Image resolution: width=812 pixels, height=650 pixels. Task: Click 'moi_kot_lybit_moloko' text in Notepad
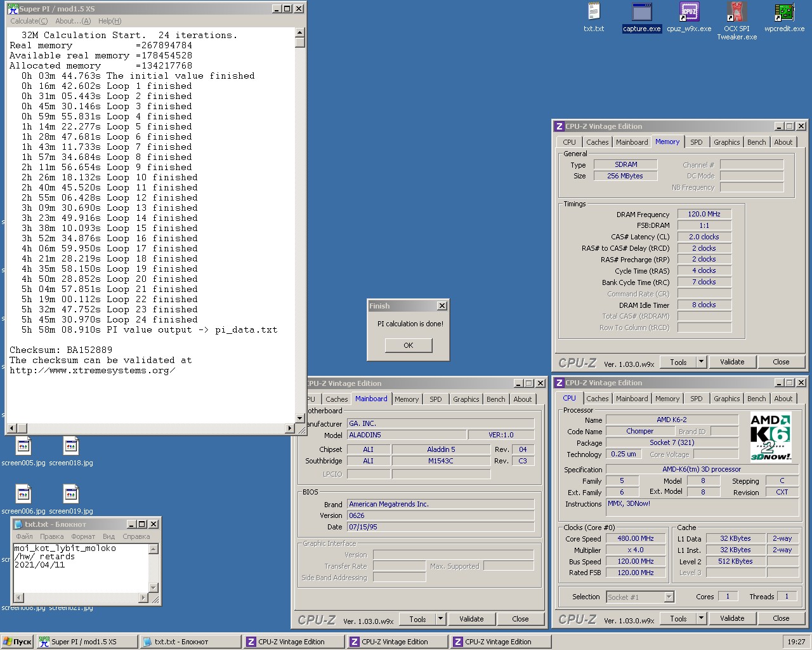point(65,548)
